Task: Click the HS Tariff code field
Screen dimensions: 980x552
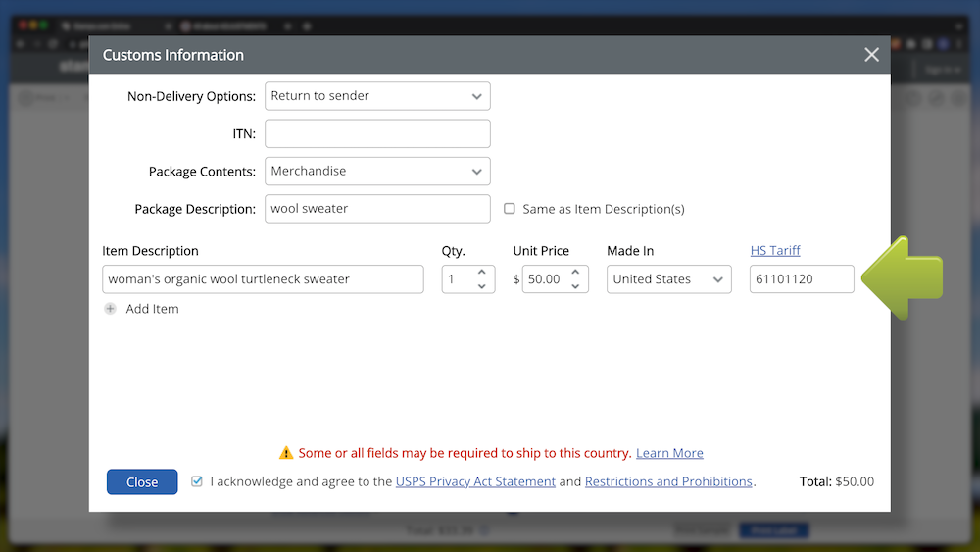Action: tap(802, 279)
